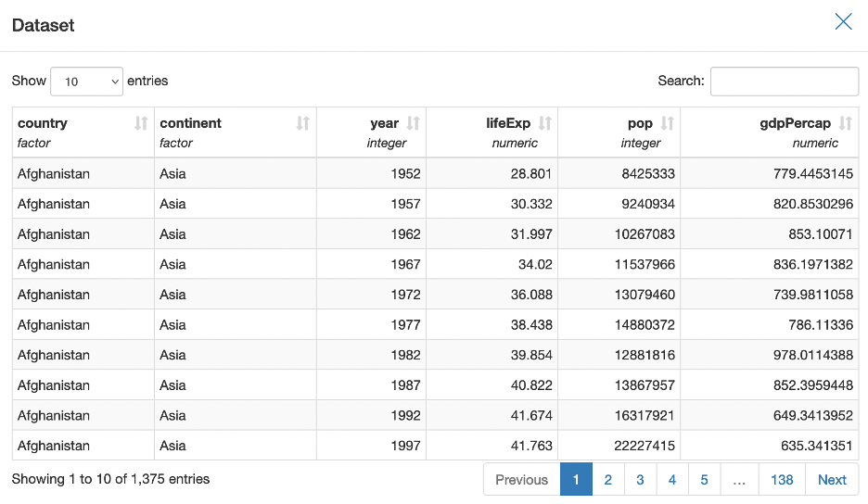Click continent column sort arrows
Screen dimensions: 868x504
(x=303, y=123)
